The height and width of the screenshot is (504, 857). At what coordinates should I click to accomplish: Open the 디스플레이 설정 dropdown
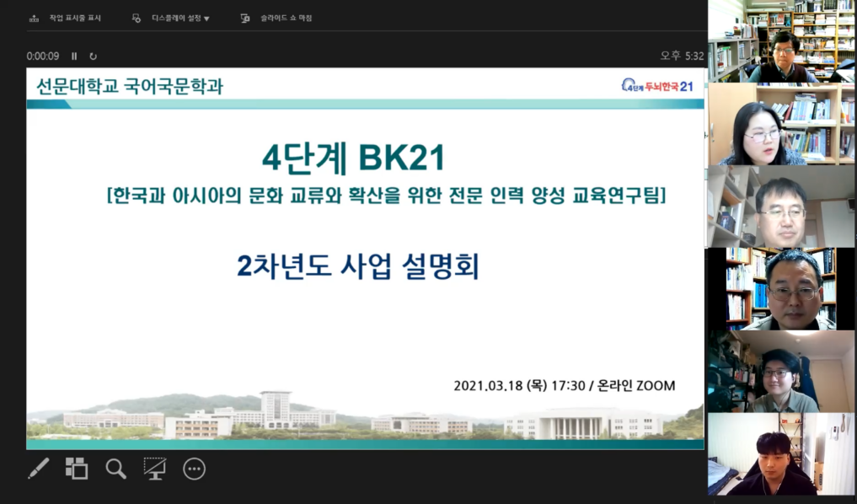click(180, 18)
